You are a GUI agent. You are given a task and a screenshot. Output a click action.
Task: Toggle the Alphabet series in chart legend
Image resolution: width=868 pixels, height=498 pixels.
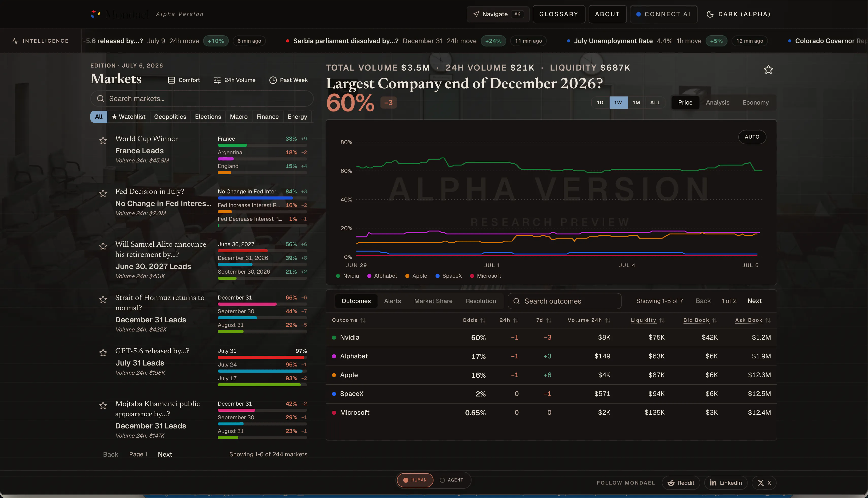coord(382,276)
